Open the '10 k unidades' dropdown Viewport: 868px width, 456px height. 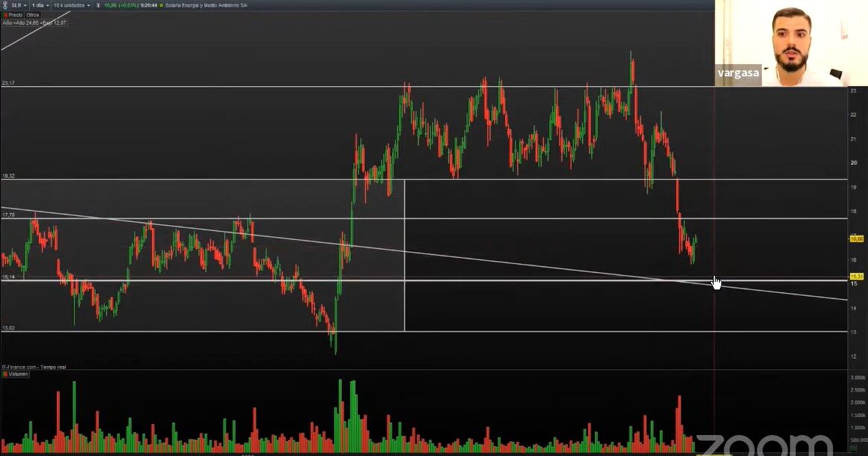[72, 5]
